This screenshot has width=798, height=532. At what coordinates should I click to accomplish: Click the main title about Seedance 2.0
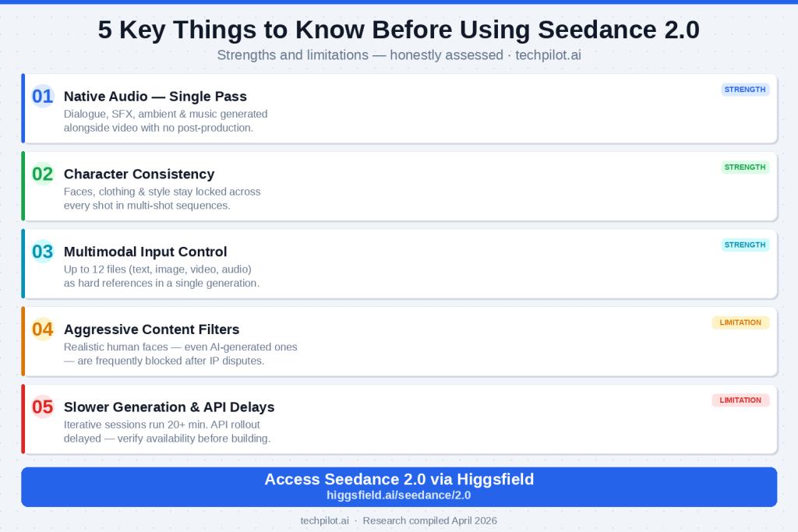399,30
